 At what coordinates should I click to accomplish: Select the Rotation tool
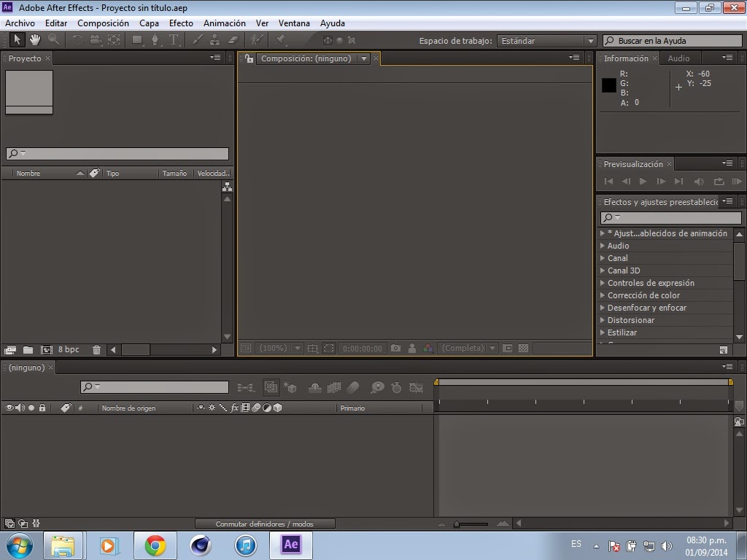pos(77,40)
